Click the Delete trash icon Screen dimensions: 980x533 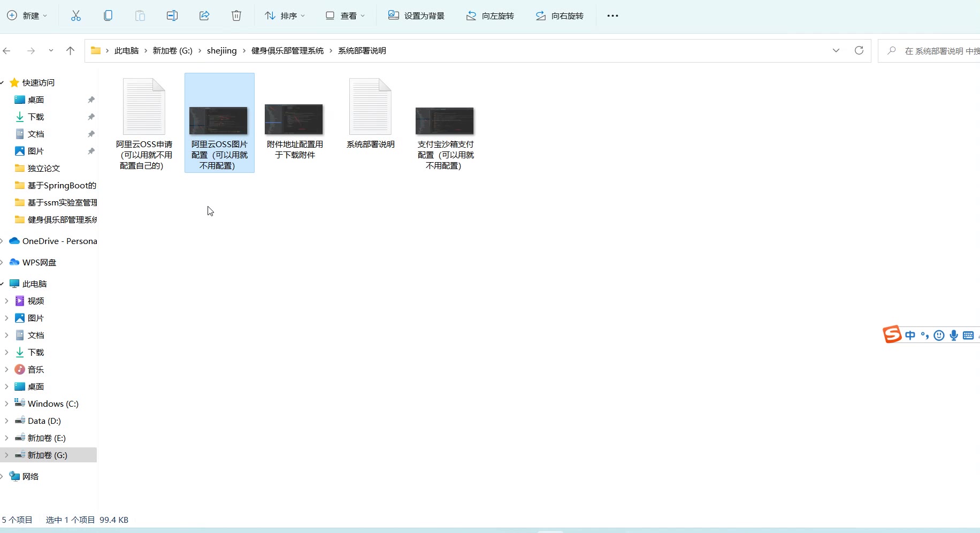click(x=236, y=16)
